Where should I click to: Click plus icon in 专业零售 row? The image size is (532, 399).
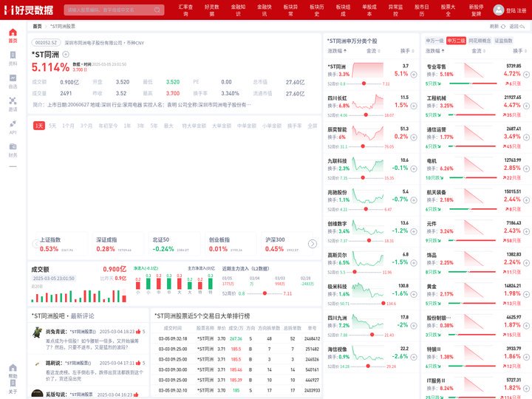(526, 75)
